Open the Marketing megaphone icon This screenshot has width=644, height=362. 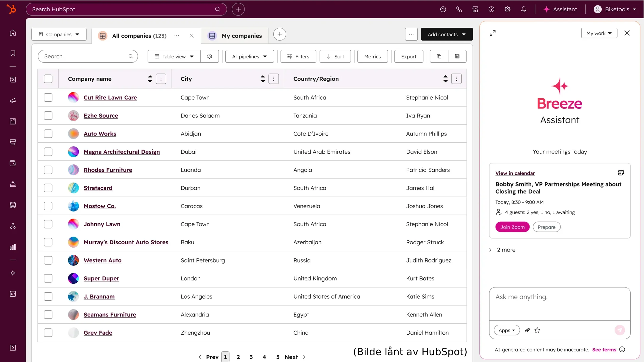13,101
